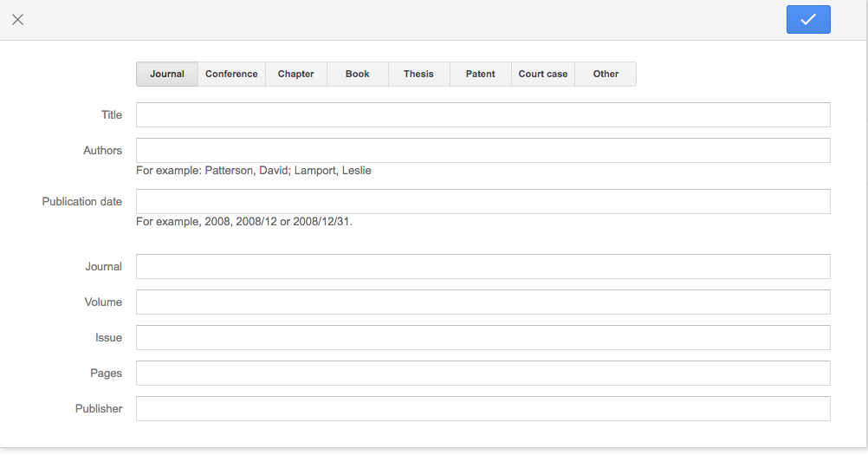
Task: Focus the Journal name input box
Action: [483, 267]
